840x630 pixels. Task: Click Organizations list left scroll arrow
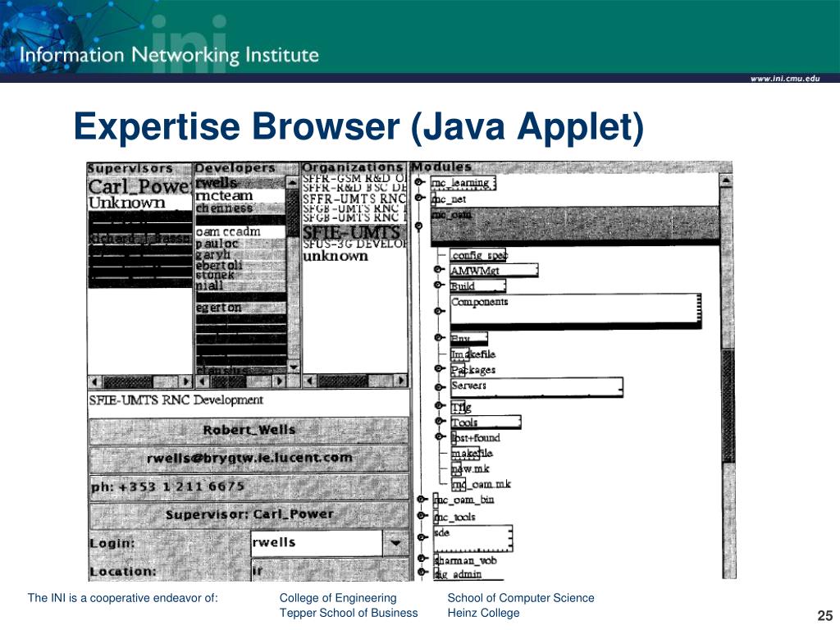[x=309, y=381]
